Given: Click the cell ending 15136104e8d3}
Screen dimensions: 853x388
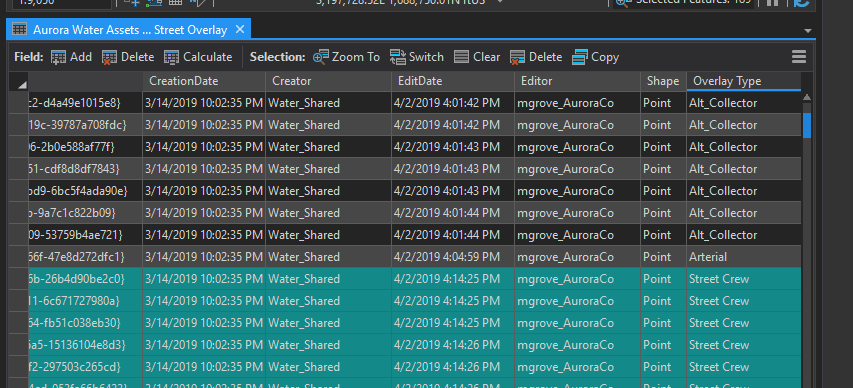Looking at the screenshot, I should pyautogui.click(x=85, y=344).
